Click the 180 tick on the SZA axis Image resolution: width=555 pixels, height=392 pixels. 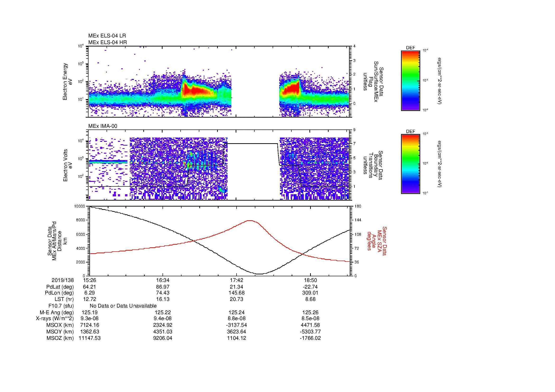(358, 206)
